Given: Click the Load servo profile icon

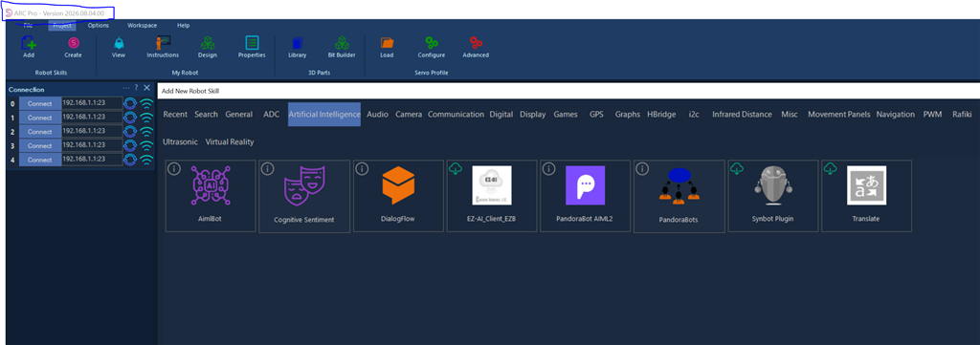Looking at the screenshot, I should point(387,43).
